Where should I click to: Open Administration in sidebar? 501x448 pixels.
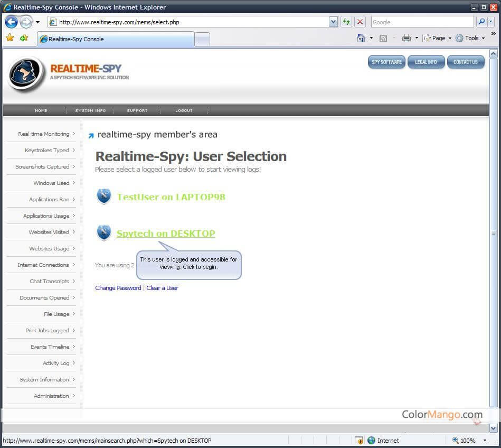click(x=51, y=396)
